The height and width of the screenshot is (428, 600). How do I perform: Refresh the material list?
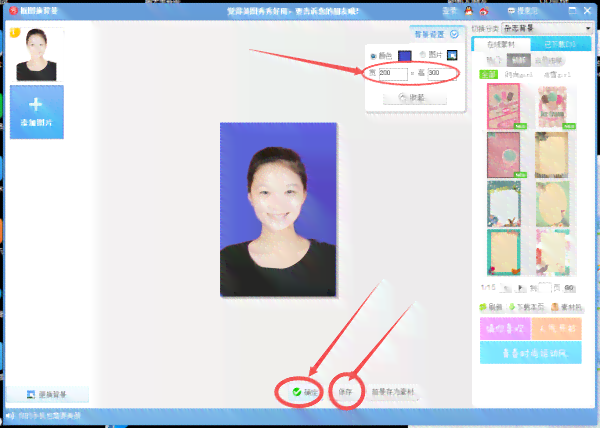tap(491, 307)
